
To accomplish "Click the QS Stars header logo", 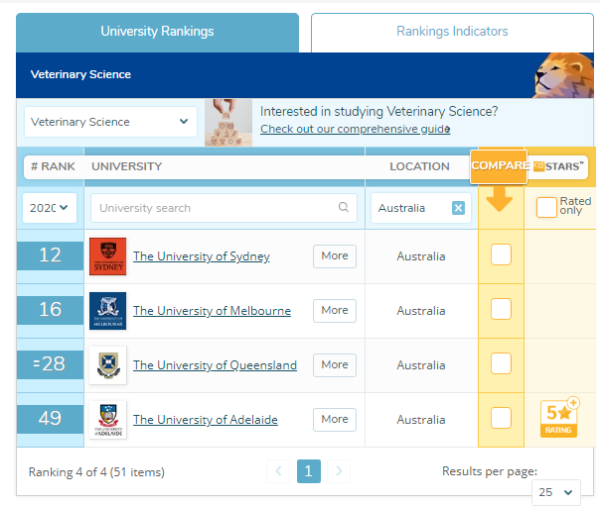I will click(x=558, y=166).
